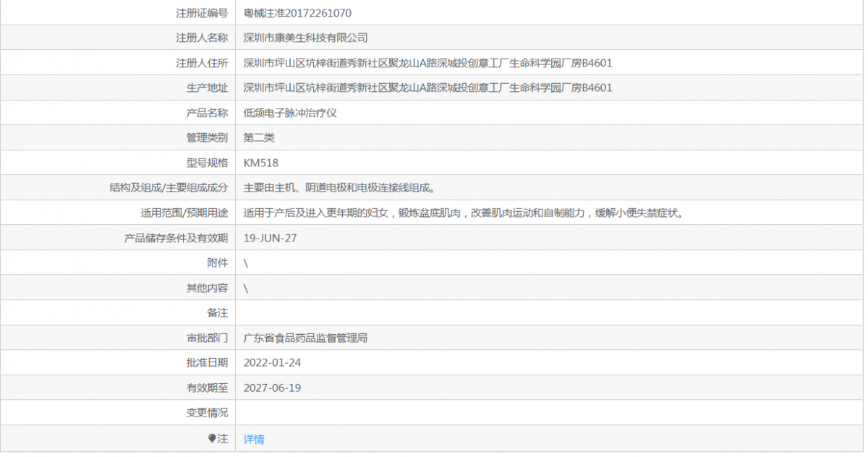The image size is (868, 457).
Task: Click the 注册人住所 label
Action: 202,63
